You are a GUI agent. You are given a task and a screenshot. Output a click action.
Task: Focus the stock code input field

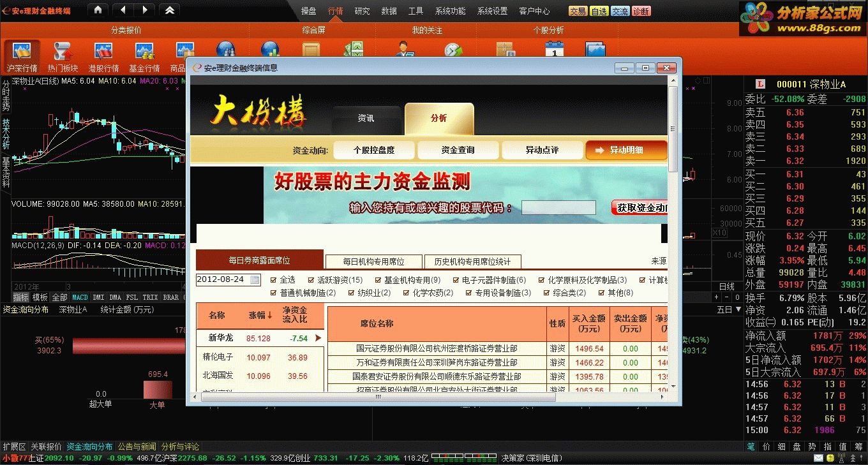click(558, 207)
